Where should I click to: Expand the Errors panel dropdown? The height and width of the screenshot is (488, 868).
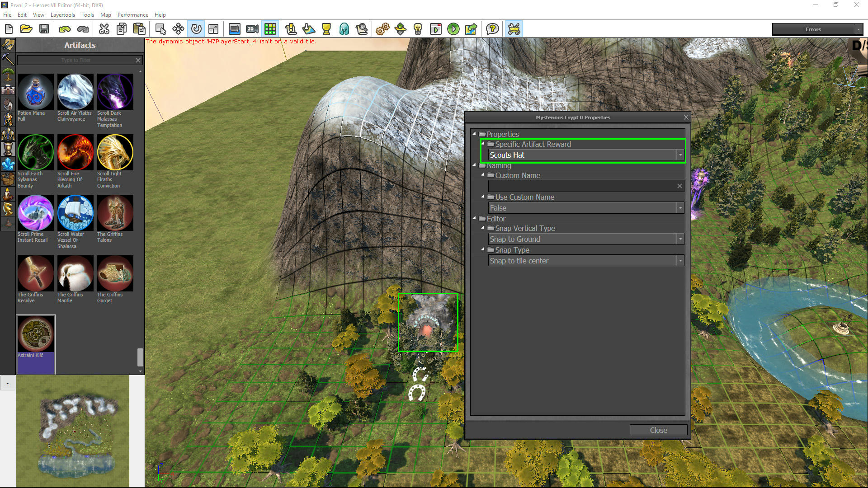(858, 29)
